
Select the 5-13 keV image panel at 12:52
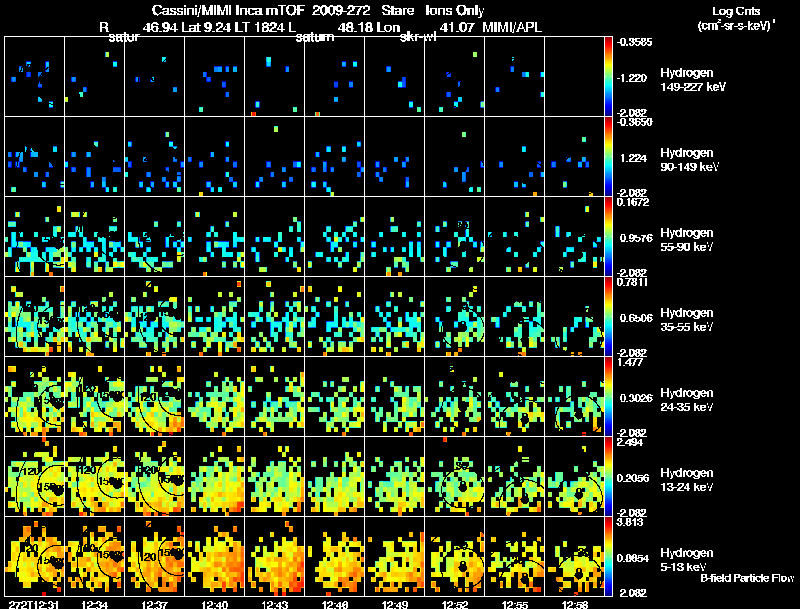coord(455,556)
